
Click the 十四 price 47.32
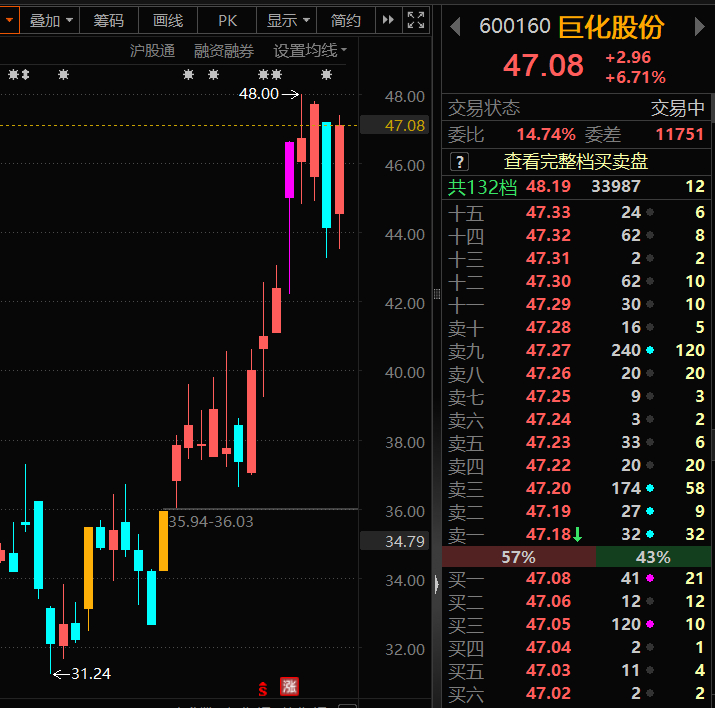click(548, 235)
